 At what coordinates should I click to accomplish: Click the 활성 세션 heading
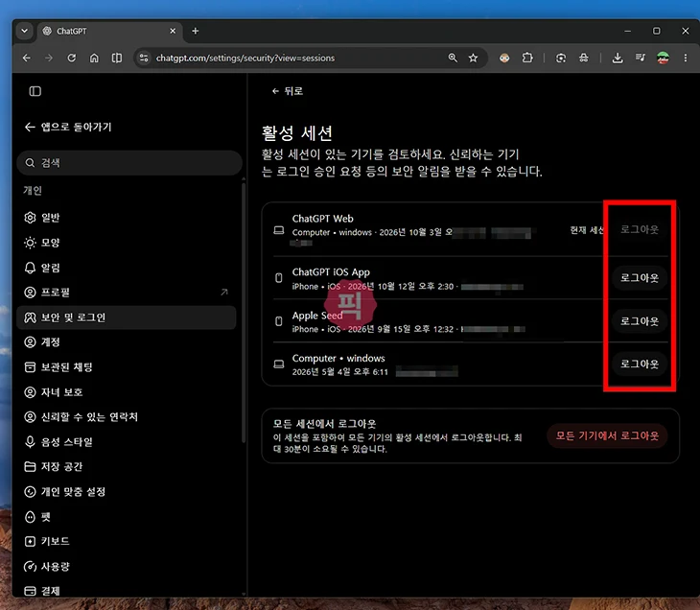point(297,132)
